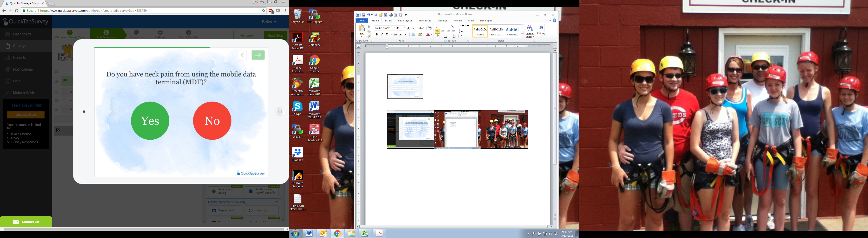This screenshot has height=238, width=868.
Task: Center-align the paragraph in Word
Action: click(443, 31)
